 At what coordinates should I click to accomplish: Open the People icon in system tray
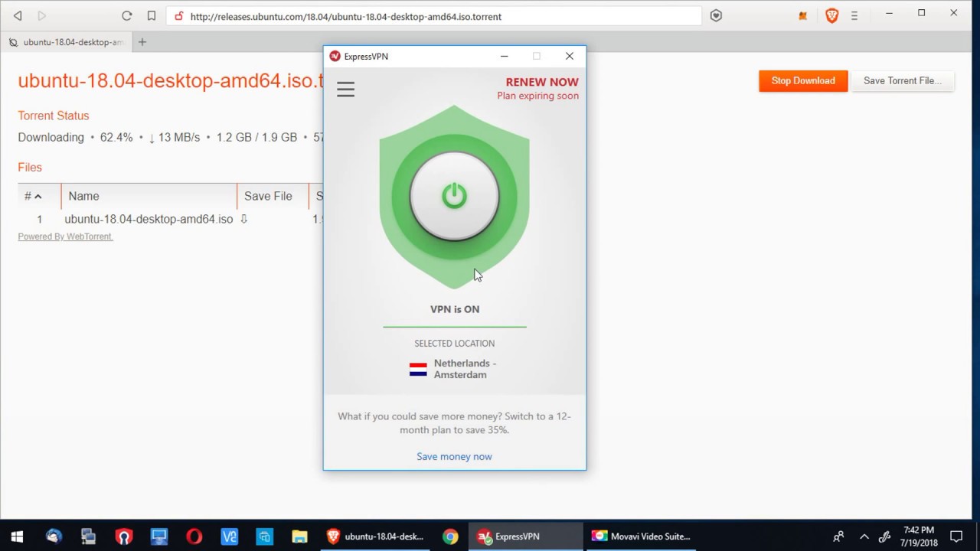[838, 536]
